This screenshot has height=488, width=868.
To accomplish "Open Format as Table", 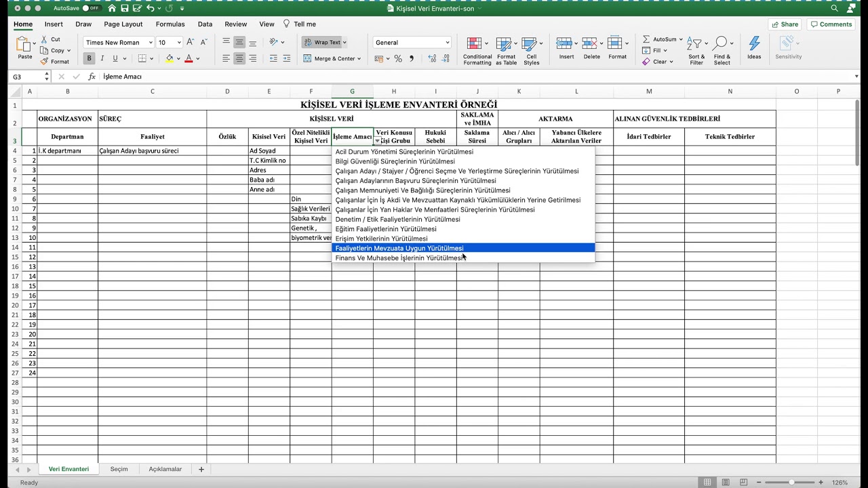I will point(506,51).
